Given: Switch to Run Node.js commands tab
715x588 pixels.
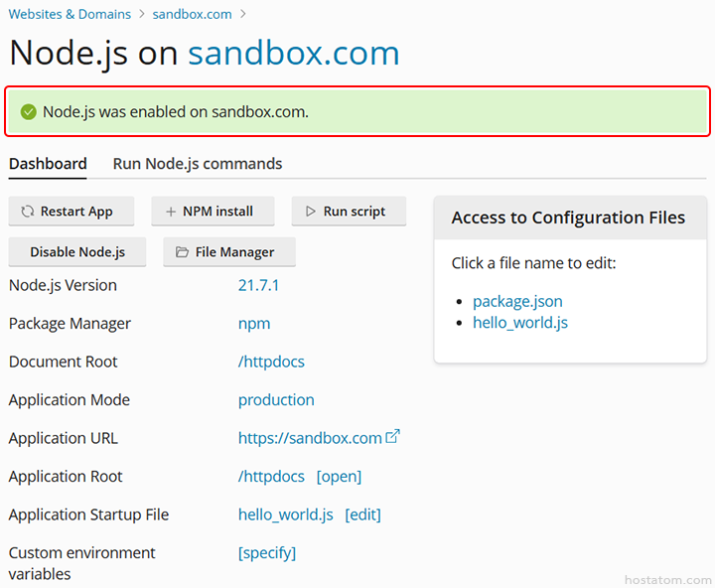Looking at the screenshot, I should (x=198, y=164).
